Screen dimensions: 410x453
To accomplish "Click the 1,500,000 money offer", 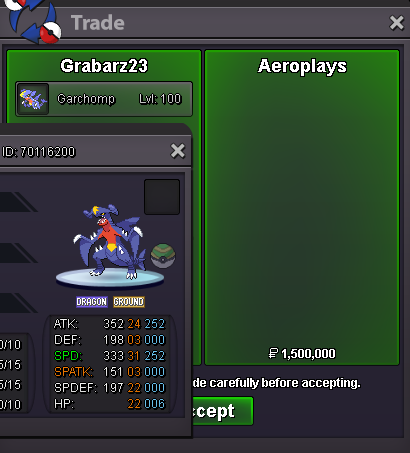I will pos(302,354).
